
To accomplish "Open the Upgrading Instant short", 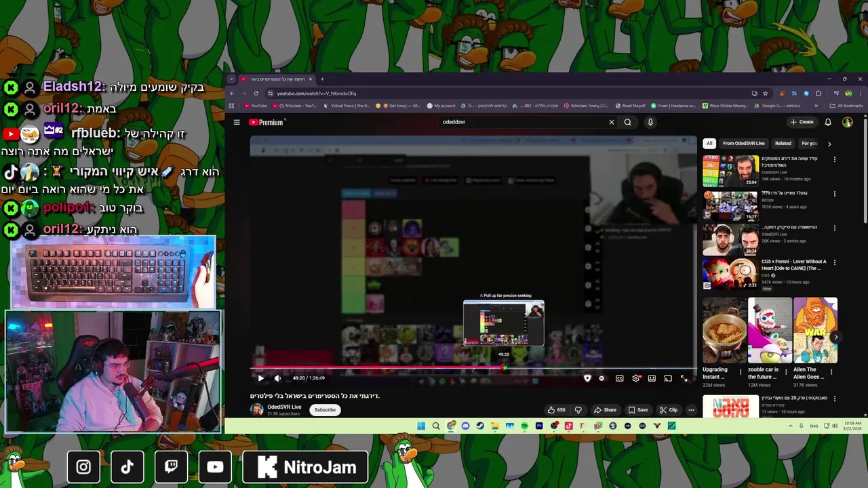I will (724, 331).
